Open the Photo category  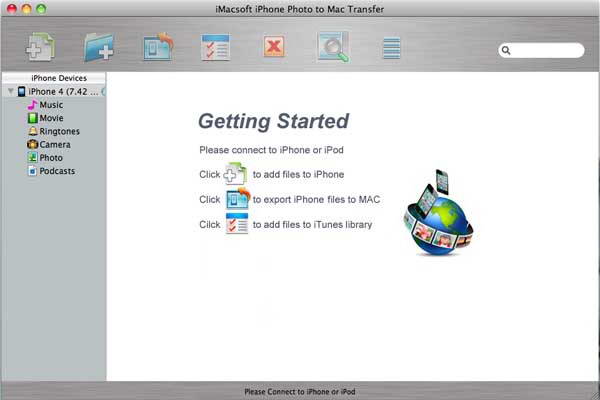click(51, 158)
